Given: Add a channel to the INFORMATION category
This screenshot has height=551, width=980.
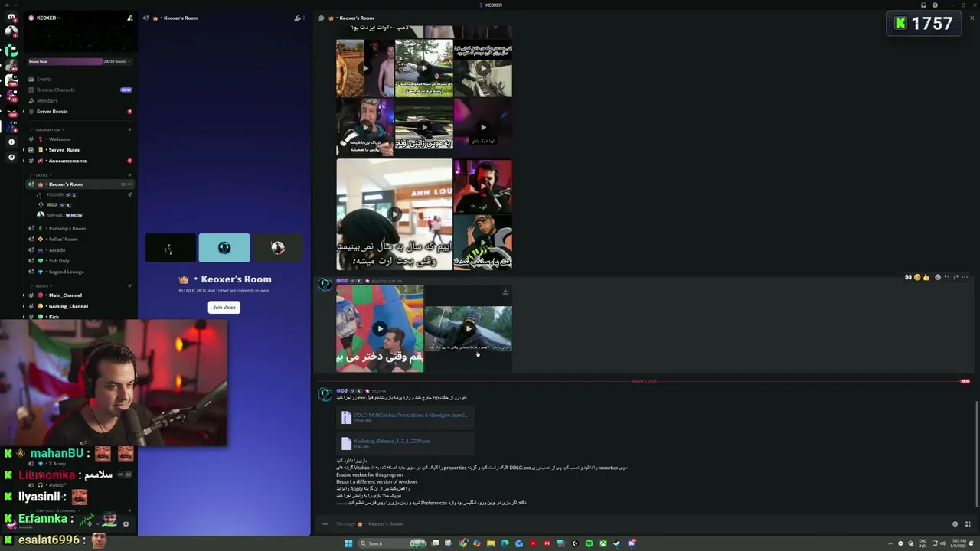Looking at the screenshot, I should coord(129,130).
